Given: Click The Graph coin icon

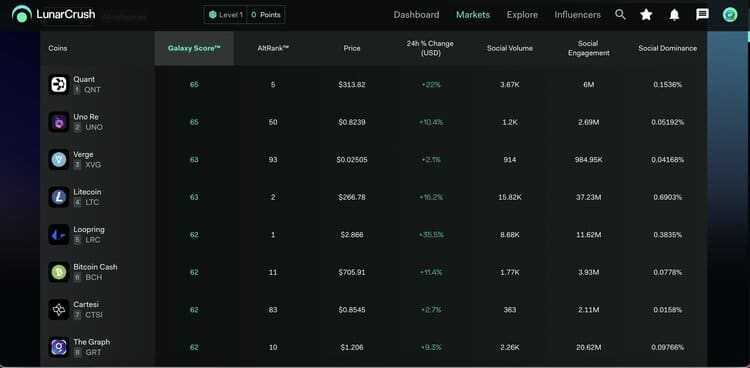Looking at the screenshot, I should [x=59, y=347].
